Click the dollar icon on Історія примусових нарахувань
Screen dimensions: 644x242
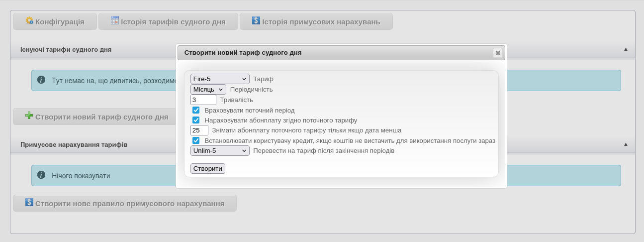256,21
